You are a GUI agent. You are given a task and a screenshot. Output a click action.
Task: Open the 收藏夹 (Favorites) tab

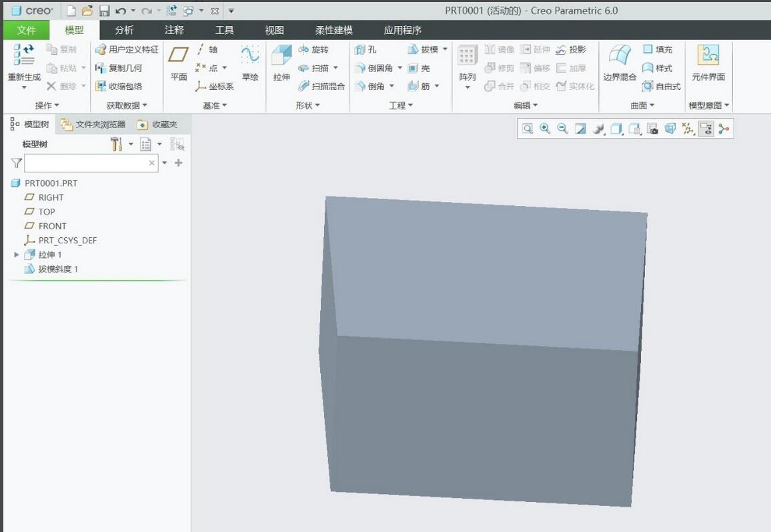158,125
